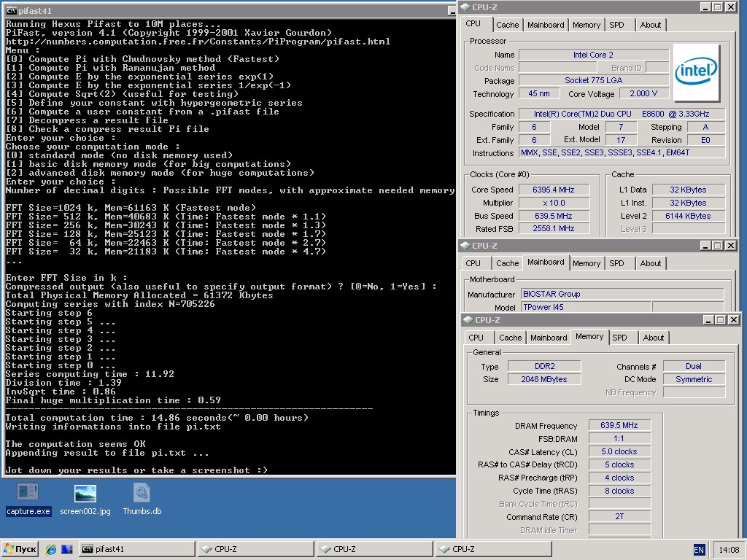Click the L1 Data value 32 KBytes
This screenshot has width=747, height=560.
pos(688,190)
